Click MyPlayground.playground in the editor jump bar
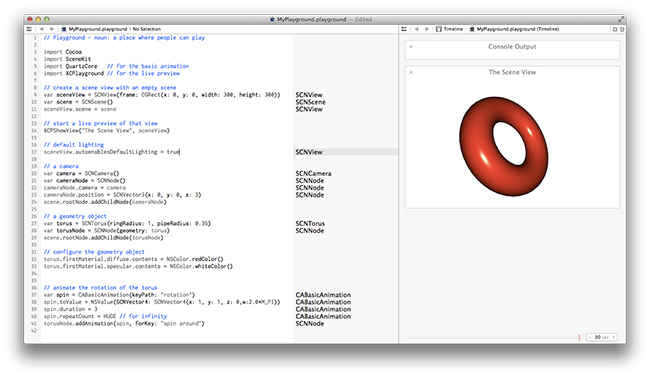The height and width of the screenshot is (377, 650). (94, 29)
